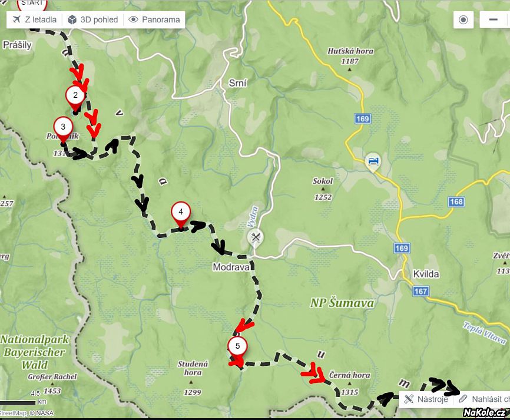Click the Kvilda town label
This screenshot has height=420, width=510.
[x=426, y=275]
